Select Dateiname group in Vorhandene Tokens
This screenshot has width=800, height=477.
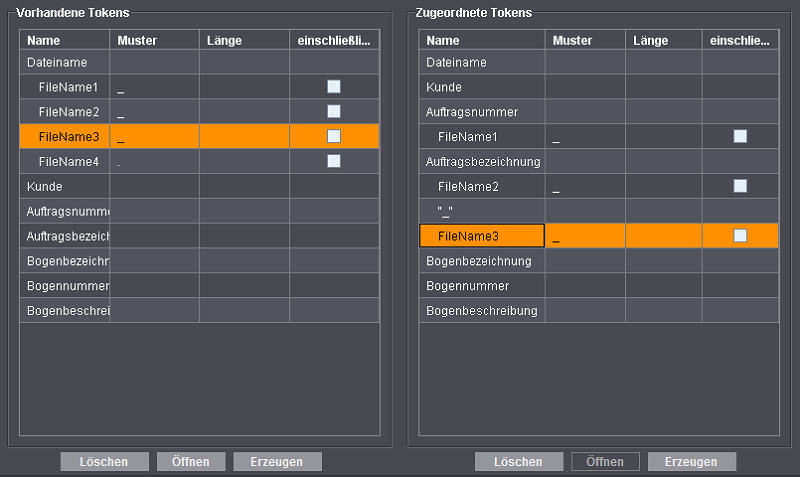tap(60, 62)
